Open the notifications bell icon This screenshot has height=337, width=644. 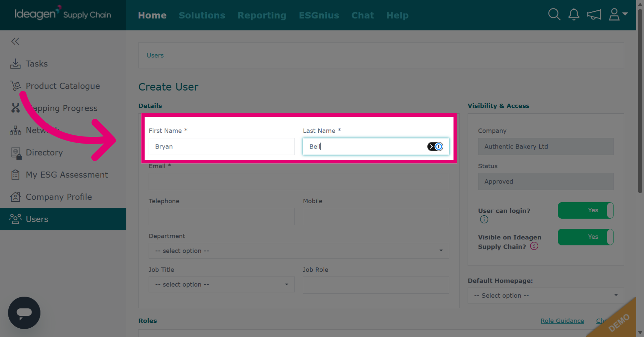(574, 14)
